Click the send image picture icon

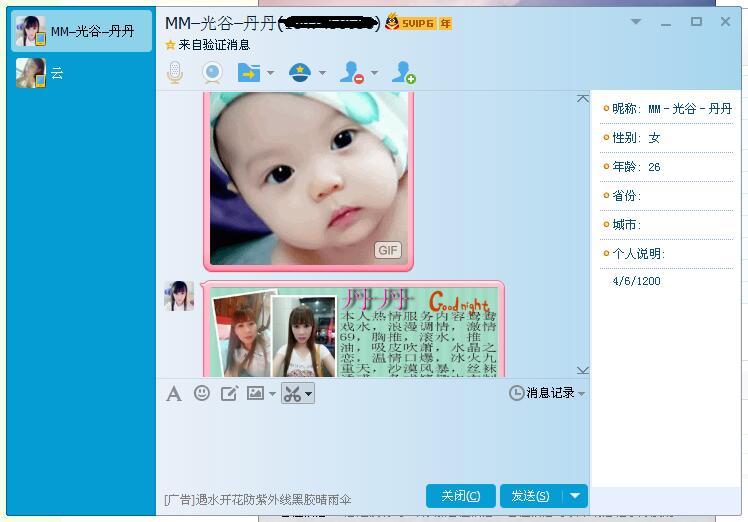point(255,393)
